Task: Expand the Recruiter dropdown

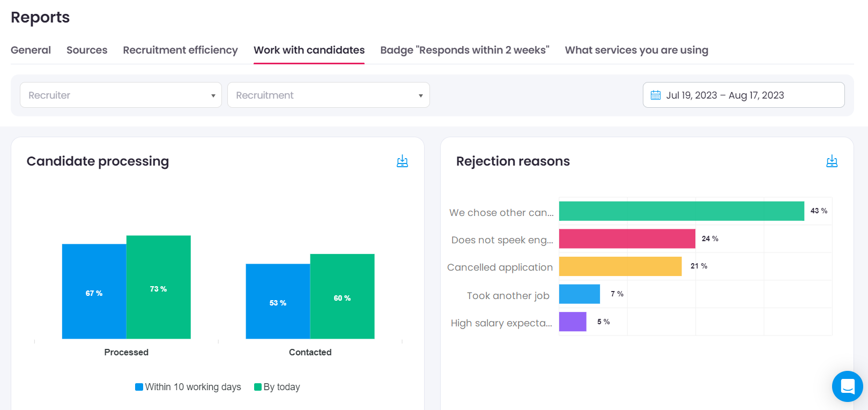Action: pyautogui.click(x=121, y=95)
